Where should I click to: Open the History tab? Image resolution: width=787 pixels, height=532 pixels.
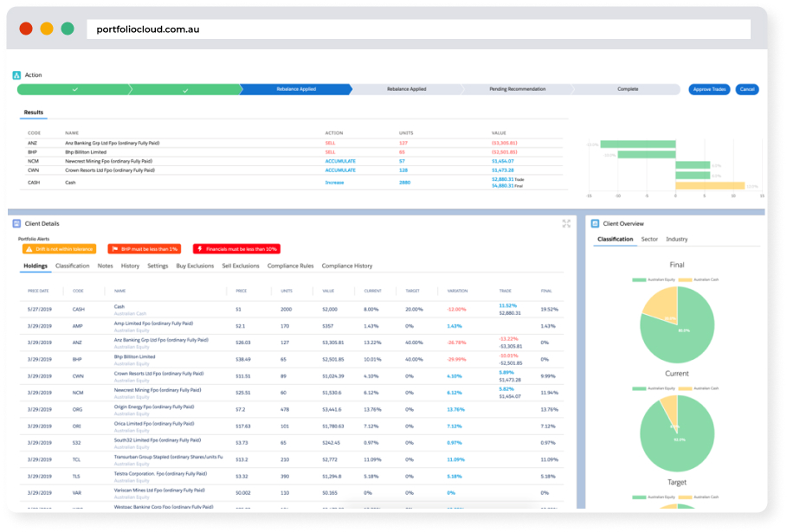coord(130,266)
